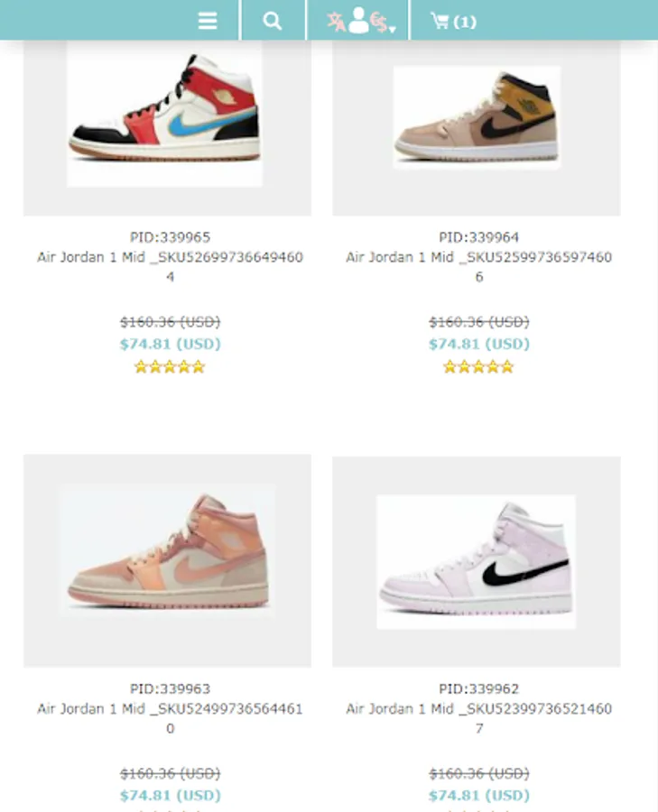Open the shopping cart icon
Image resolution: width=658 pixels, height=812 pixels.
click(440, 22)
